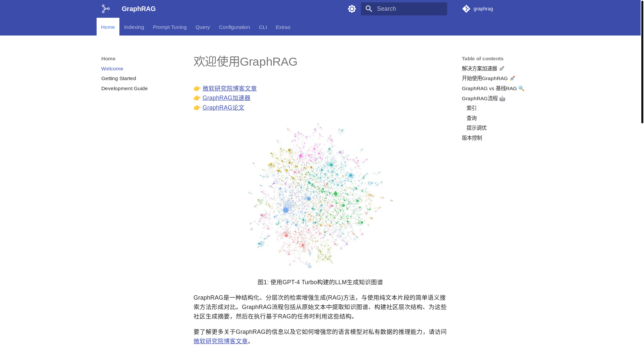Viewport: 644px width, 362px height.
Task: Open the CLI tab
Action: click(263, 27)
